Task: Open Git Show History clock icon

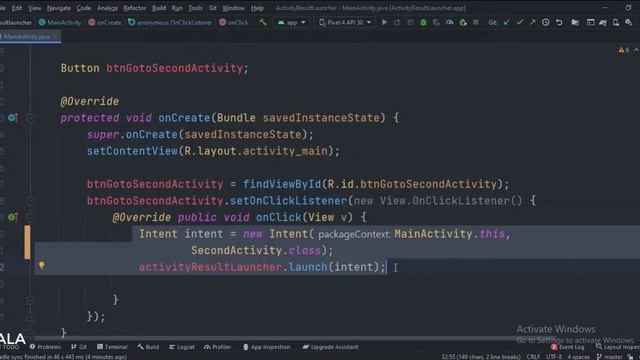Action: tap(546, 22)
